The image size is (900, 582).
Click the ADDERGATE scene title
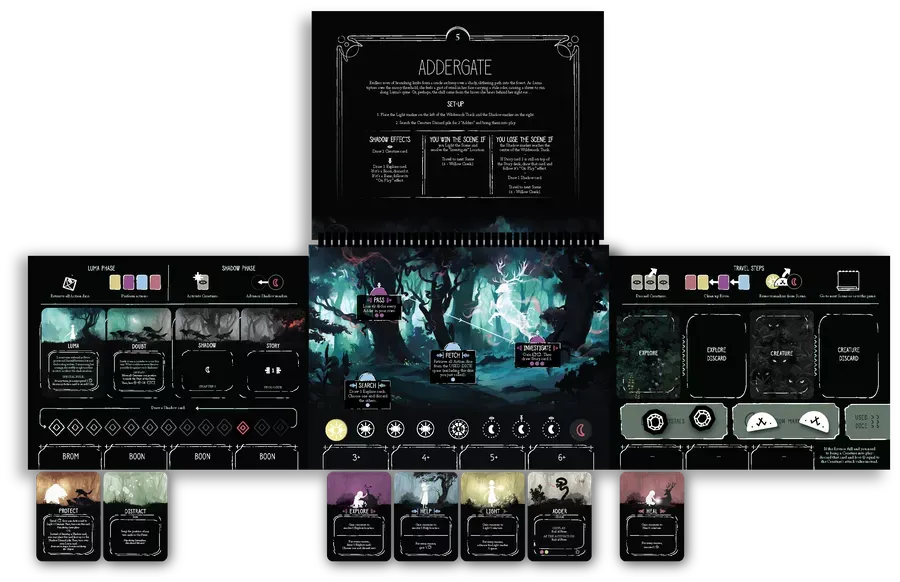point(455,68)
